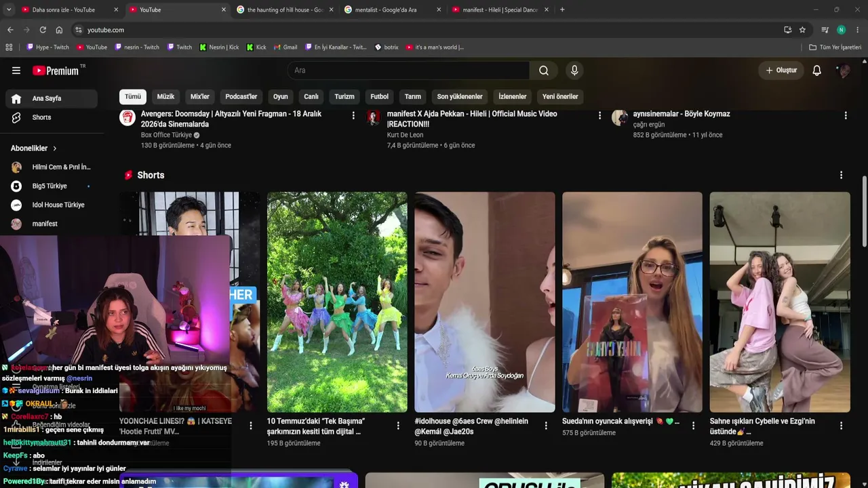Image resolution: width=868 pixels, height=488 pixels.
Task: Open the Gmail bookmark
Action: coord(285,47)
